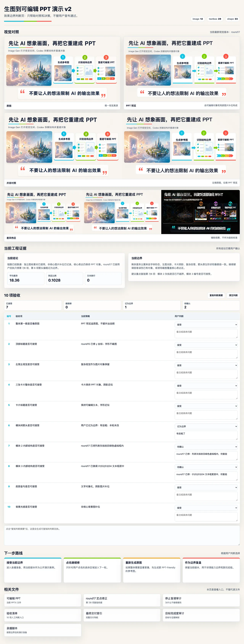This screenshot has height=644, width=244.
Task: Click strategy text round15 已修 y 坐标
Action: coord(99,344)
